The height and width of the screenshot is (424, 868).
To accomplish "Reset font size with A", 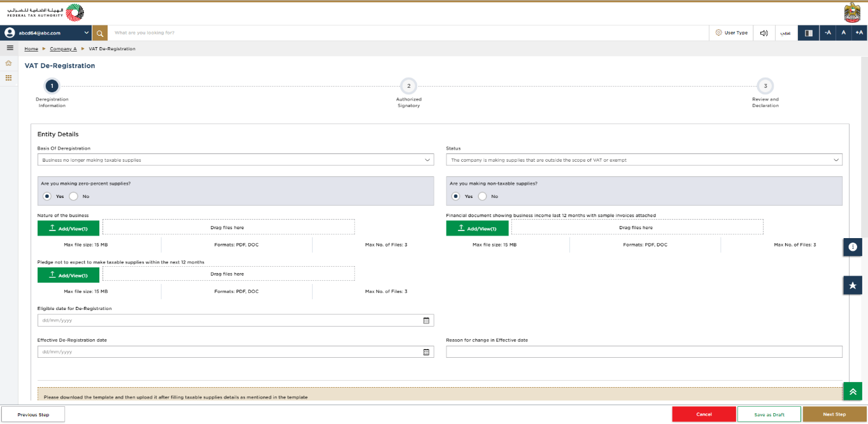I will pyautogui.click(x=843, y=32).
